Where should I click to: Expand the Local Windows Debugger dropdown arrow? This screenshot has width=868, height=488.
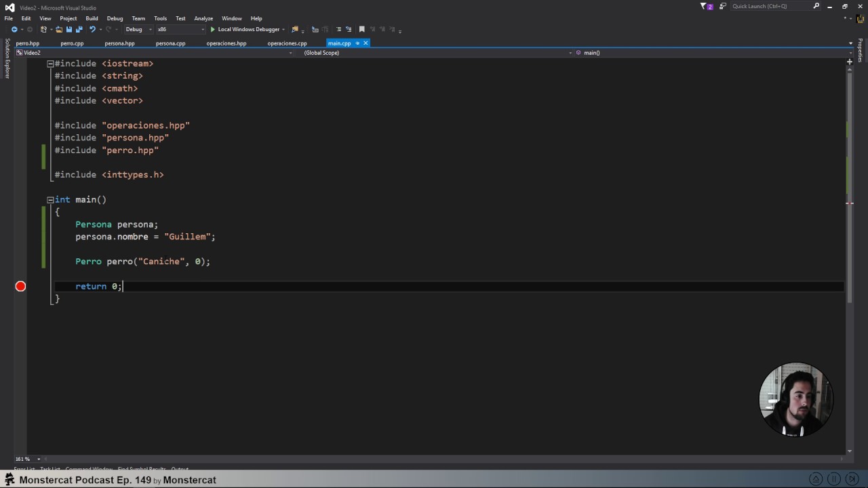click(283, 29)
